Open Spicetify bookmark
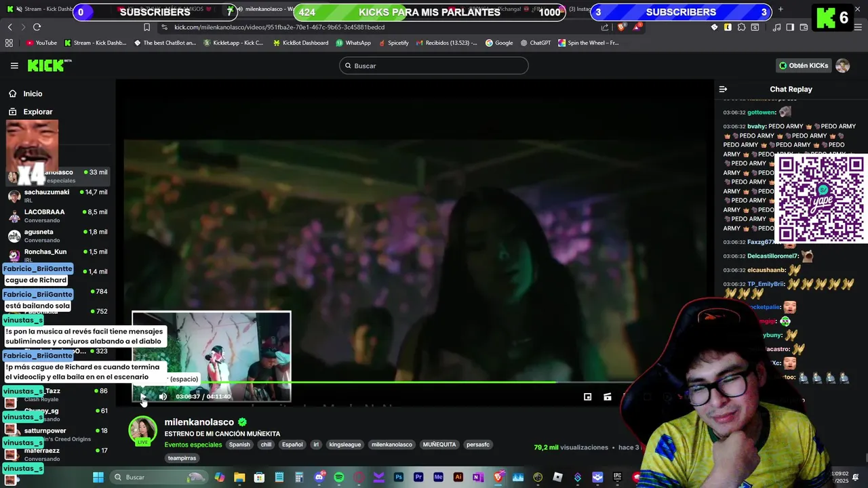Screen dimensions: 868x488 pos(394,43)
